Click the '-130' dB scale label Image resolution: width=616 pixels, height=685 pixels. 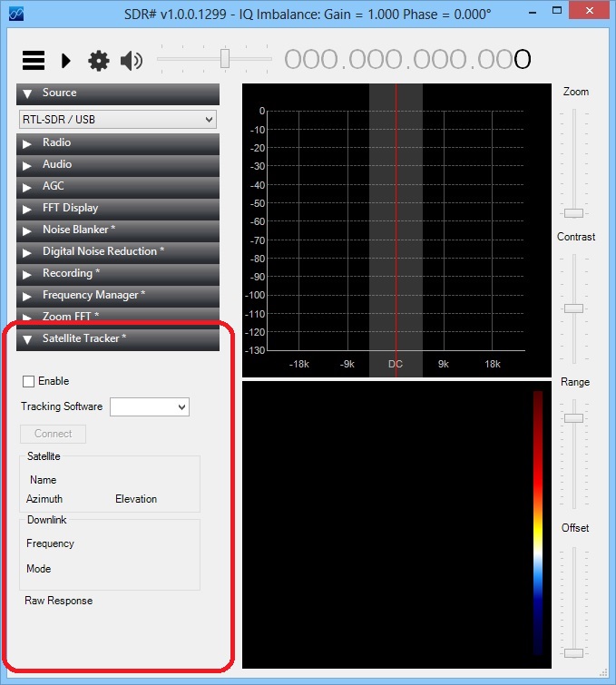pyautogui.click(x=255, y=350)
